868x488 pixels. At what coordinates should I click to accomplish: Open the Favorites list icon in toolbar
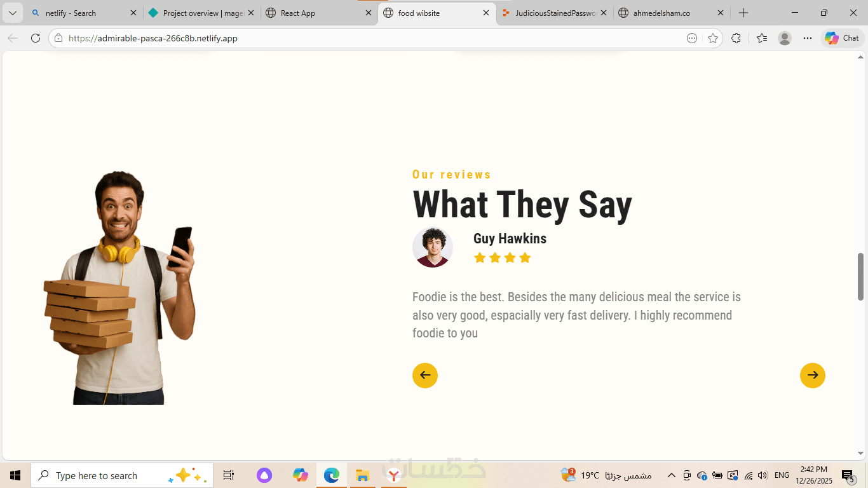[x=762, y=38]
